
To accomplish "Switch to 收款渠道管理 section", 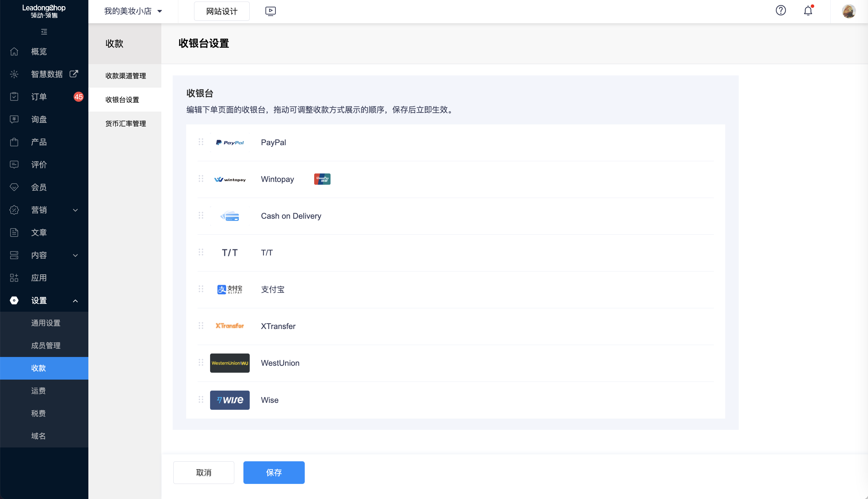I will (125, 76).
